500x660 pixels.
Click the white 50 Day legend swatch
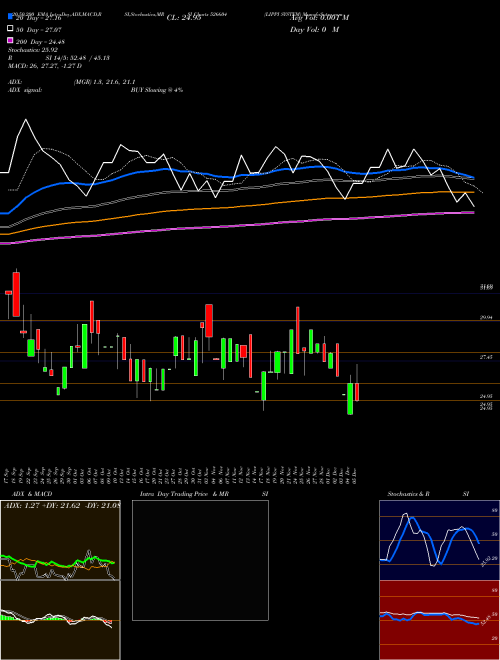click(10, 29)
